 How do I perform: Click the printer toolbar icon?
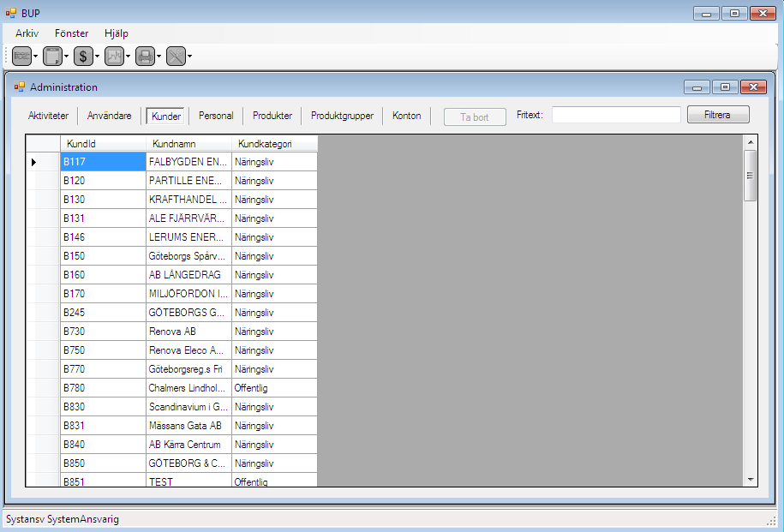pos(146,57)
